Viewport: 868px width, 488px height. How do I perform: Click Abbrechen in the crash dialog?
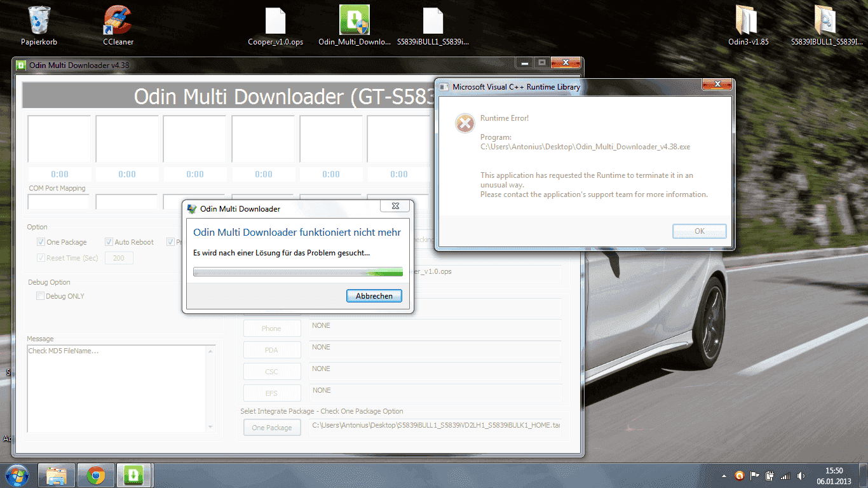374,296
